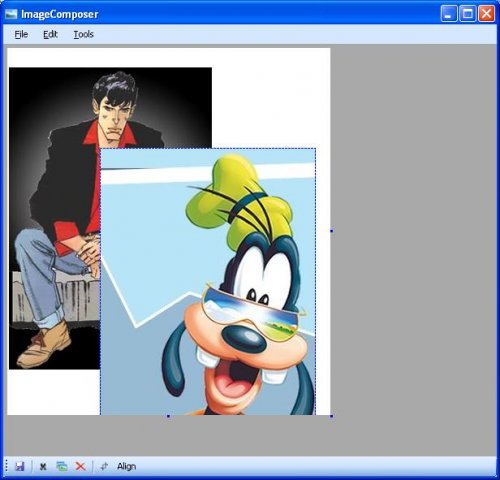This screenshot has height=480, width=500.
Task: Click the ImageComposer title bar app icon
Action: tap(11, 14)
